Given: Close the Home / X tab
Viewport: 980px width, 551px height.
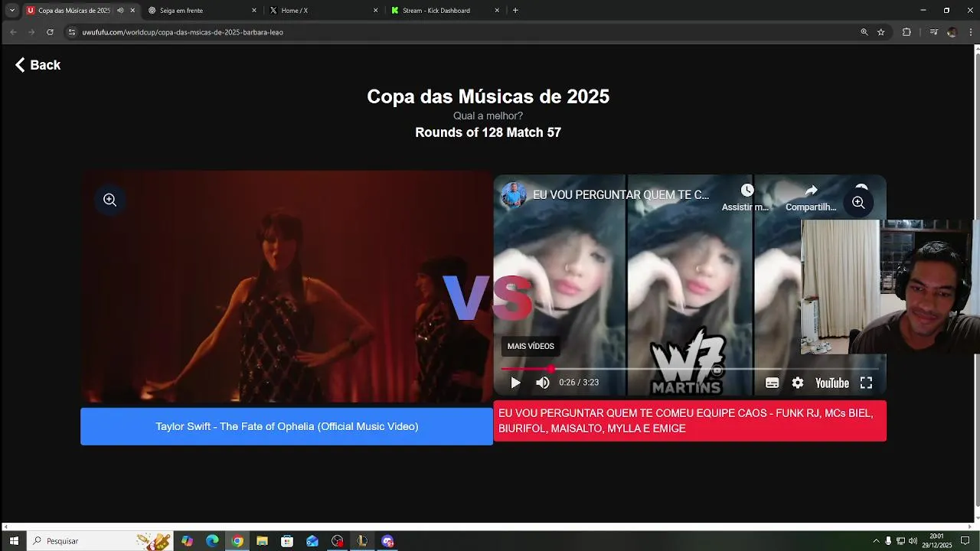Looking at the screenshot, I should click(376, 11).
